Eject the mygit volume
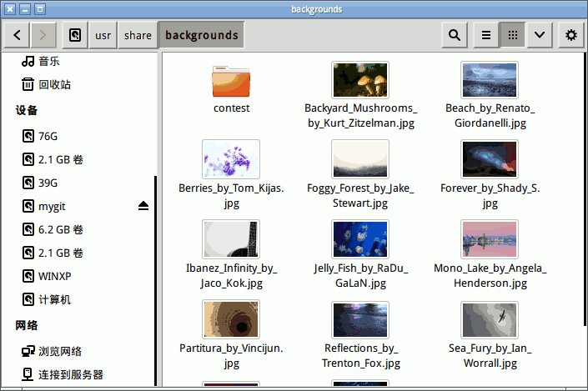This screenshot has height=391, width=588. click(143, 206)
